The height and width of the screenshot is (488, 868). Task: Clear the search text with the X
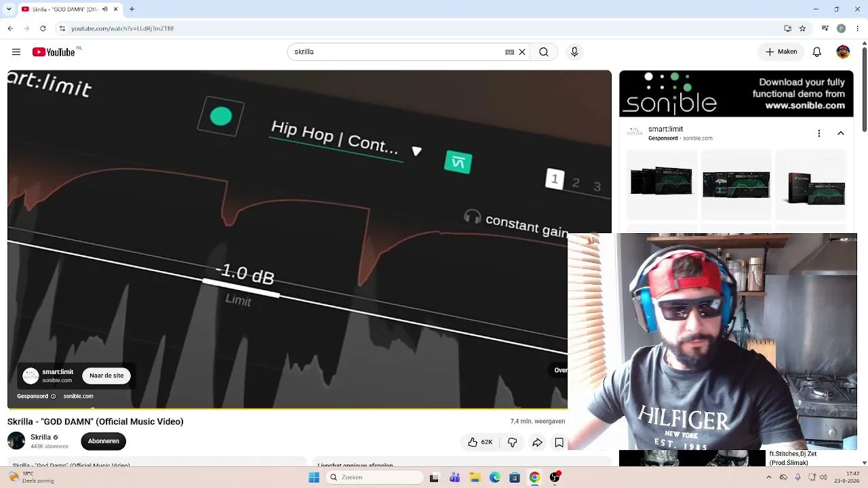click(x=522, y=52)
